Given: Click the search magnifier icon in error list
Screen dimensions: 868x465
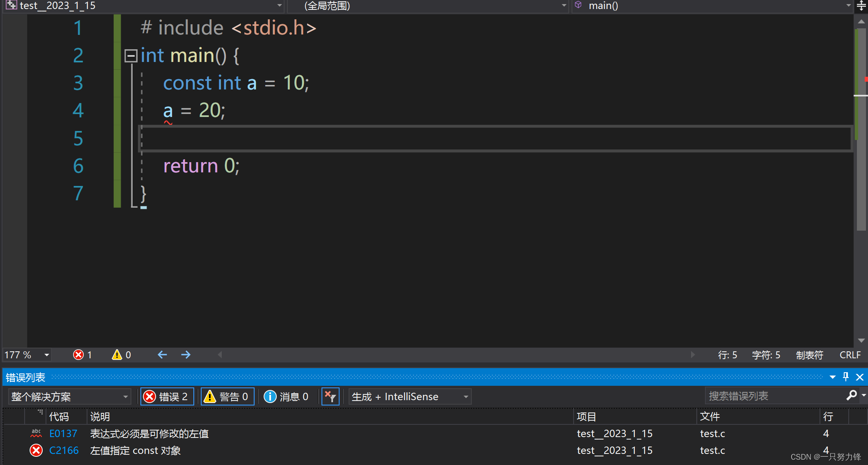Looking at the screenshot, I should pyautogui.click(x=851, y=396).
